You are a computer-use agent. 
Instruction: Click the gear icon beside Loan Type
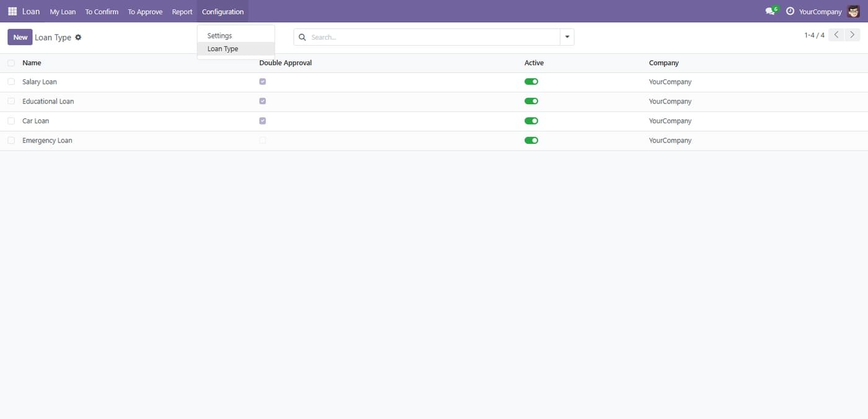point(78,37)
